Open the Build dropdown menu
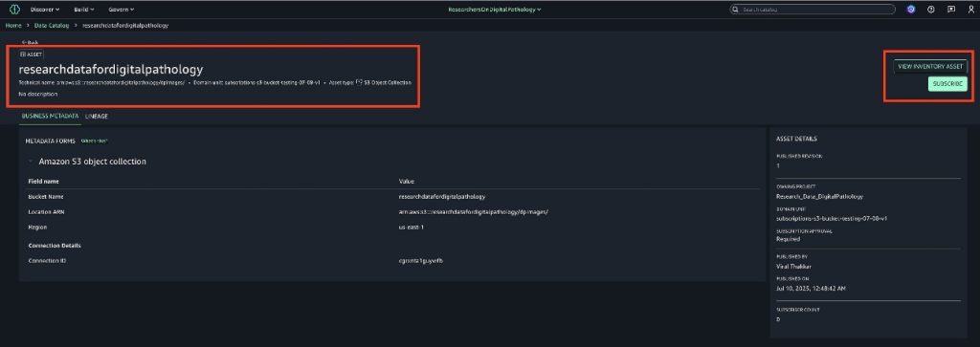This screenshot has height=347, width=980. [x=84, y=10]
